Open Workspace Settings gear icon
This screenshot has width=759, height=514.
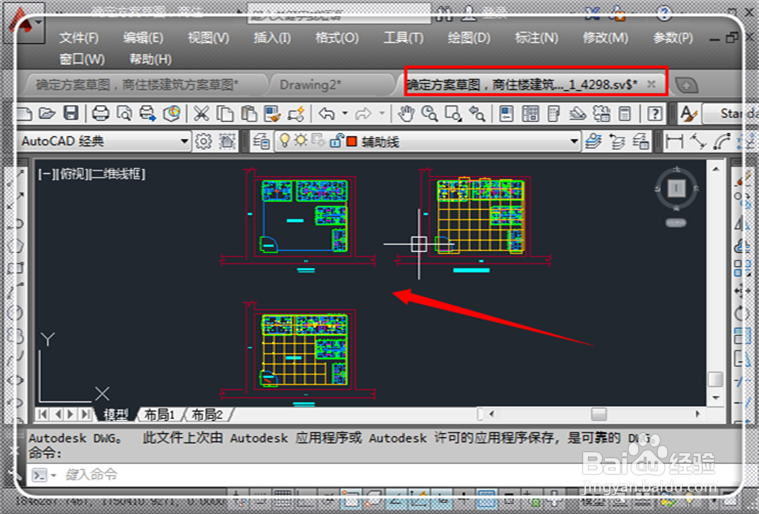(x=203, y=141)
